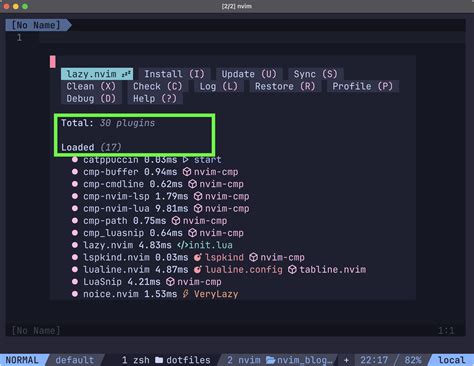Collapse the Loaded (17) section
This screenshot has height=366, width=474.
click(91, 147)
